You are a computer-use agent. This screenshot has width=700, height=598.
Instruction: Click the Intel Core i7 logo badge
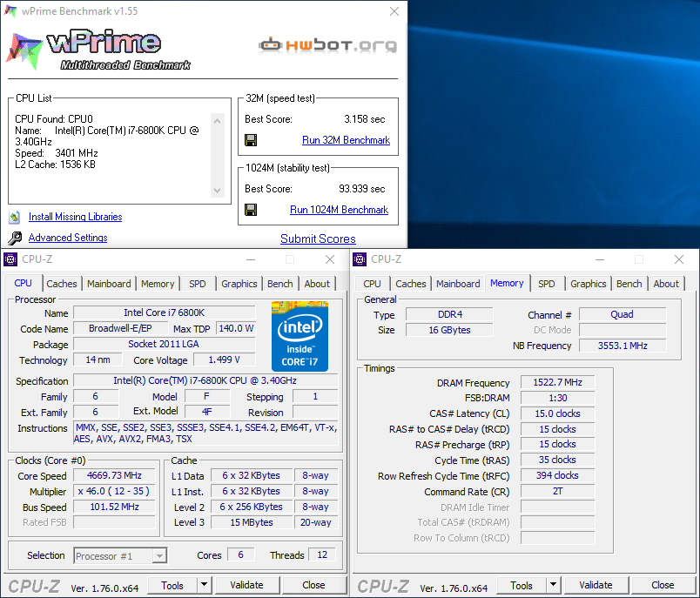click(x=300, y=337)
